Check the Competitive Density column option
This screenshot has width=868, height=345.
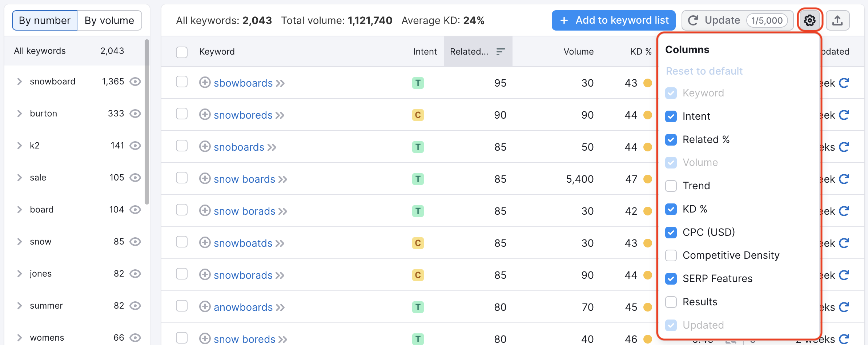671,255
